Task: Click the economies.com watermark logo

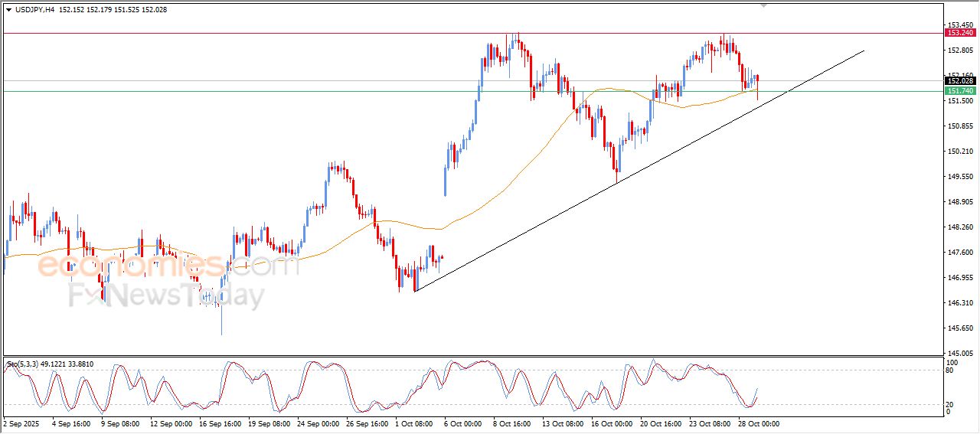Action: (168, 266)
